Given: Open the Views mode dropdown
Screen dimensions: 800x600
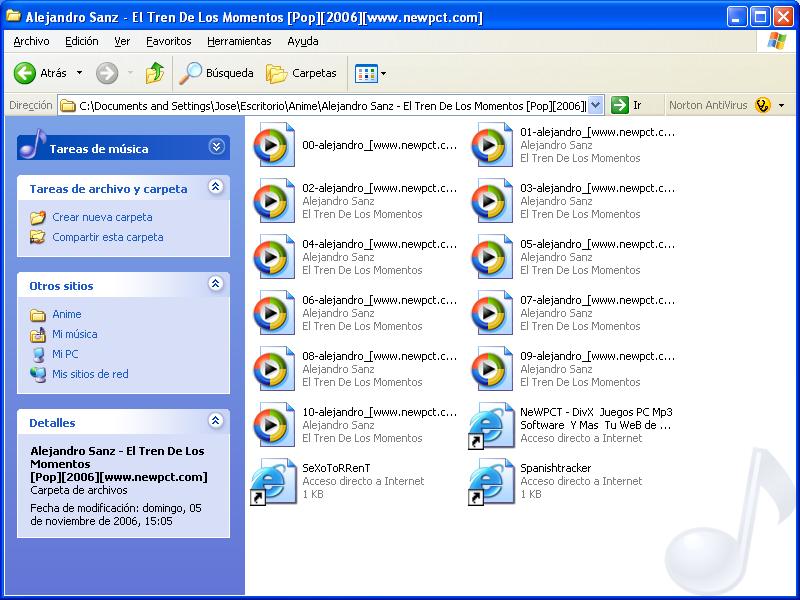Looking at the screenshot, I should tap(370, 73).
